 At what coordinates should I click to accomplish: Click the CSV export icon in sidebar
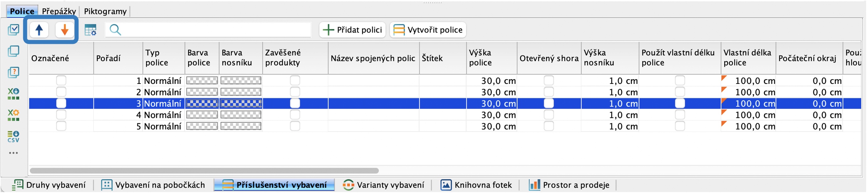click(x=13, y=137)
